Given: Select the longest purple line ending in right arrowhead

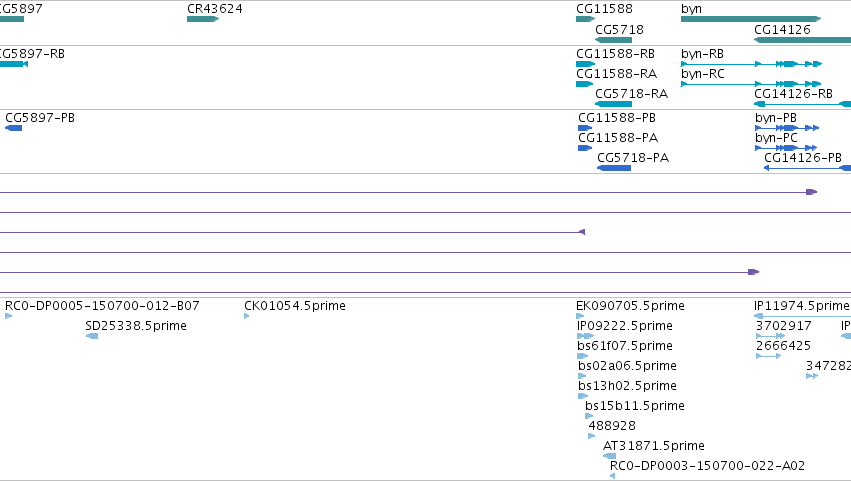Looking at the screenshot, I should point(408,192).
